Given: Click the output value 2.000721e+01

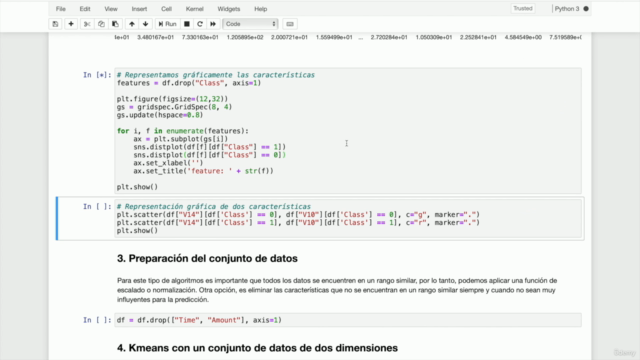Looking at the screenshot, I should pos(289,37).
